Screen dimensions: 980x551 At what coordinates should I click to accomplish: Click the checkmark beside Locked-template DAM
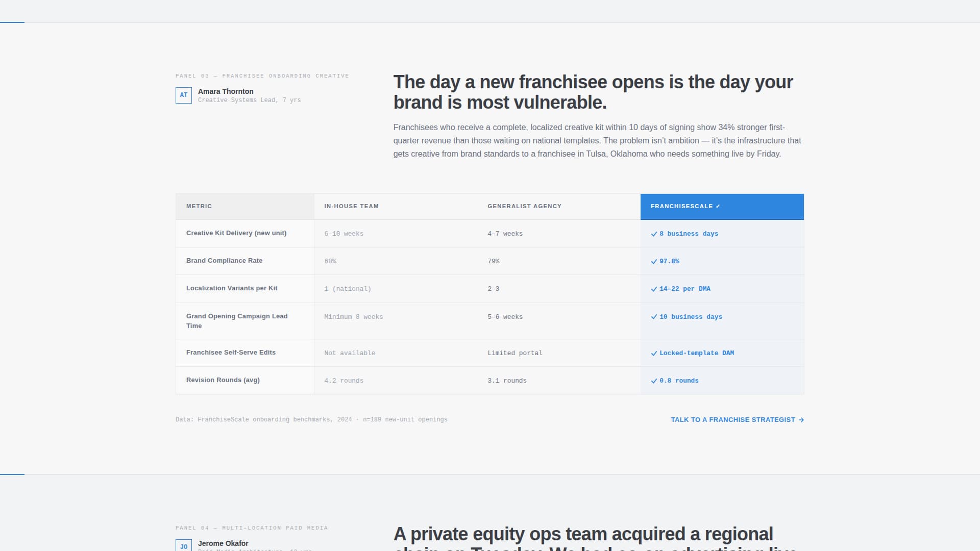point(654,353)
